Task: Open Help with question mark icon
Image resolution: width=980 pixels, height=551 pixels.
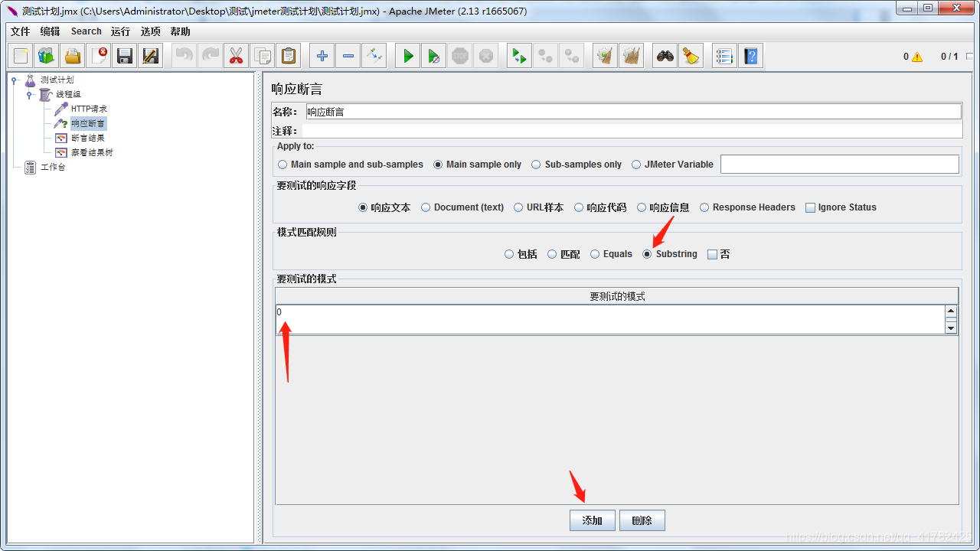Action: point(750,56)
